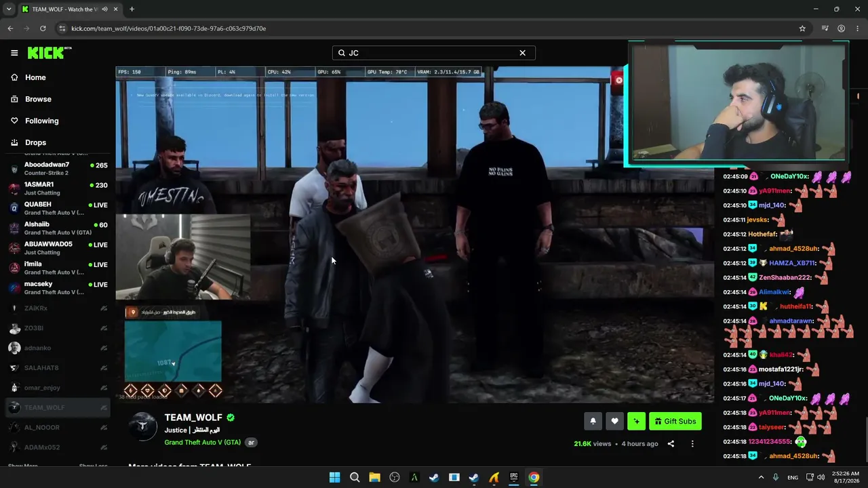Click the TEAM_WOLF channel name heading
Viewport: 868px width, 488px height.
193,418
